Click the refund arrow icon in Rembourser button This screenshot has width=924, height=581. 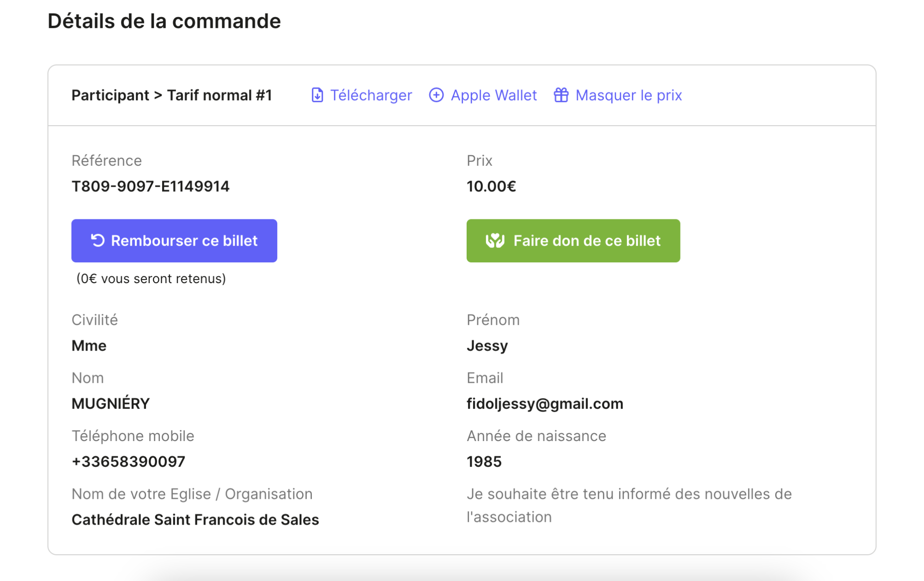(x=97, y=241)
